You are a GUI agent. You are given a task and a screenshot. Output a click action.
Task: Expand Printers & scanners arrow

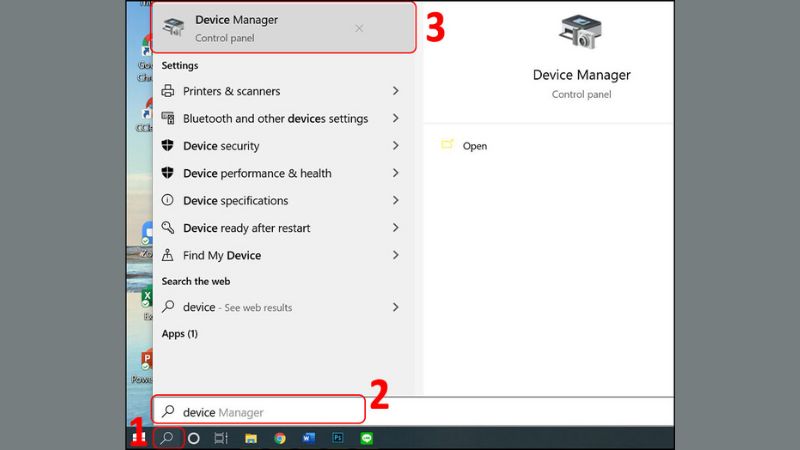point(396,91)
